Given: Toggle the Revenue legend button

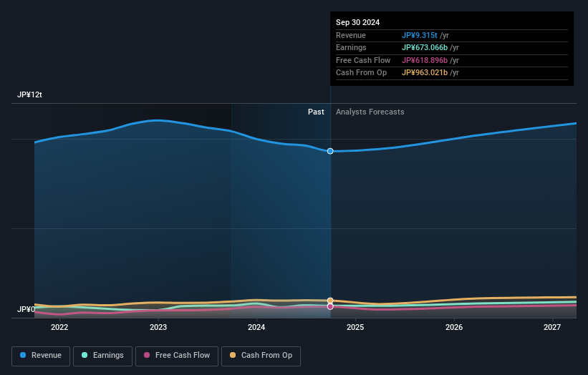Looking at the screenshot, I should pos(41,356).
